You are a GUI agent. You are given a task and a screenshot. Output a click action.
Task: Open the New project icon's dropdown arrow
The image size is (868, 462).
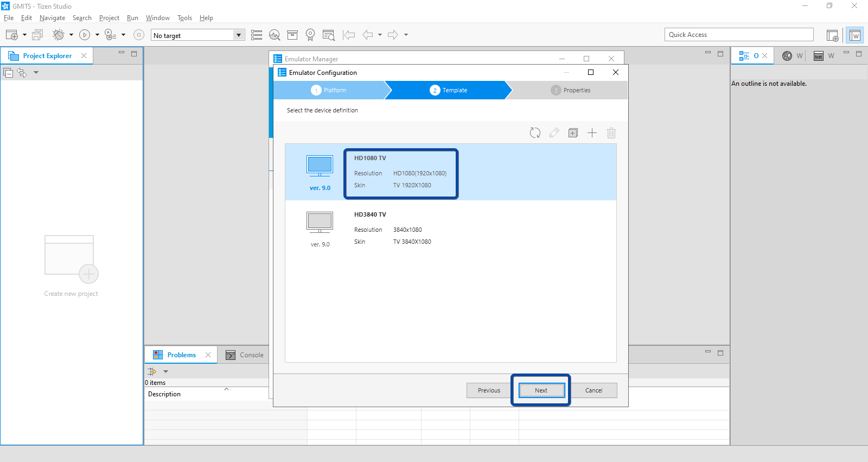pos(24,35)
